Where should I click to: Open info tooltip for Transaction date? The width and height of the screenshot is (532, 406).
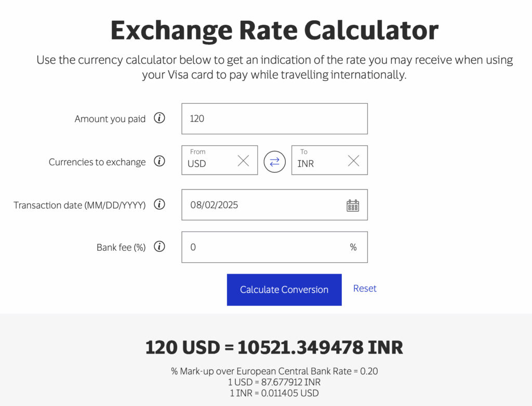(159, 205)
